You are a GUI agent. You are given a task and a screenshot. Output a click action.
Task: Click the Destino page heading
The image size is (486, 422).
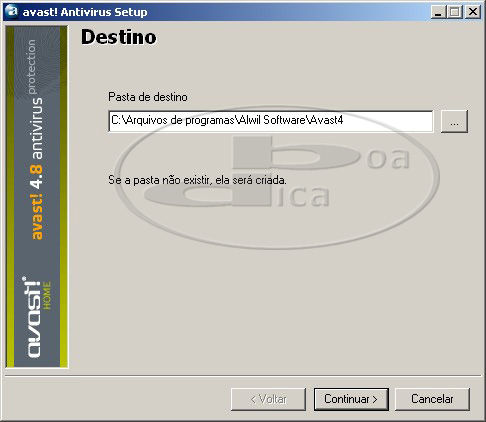(x=119, y=37)
